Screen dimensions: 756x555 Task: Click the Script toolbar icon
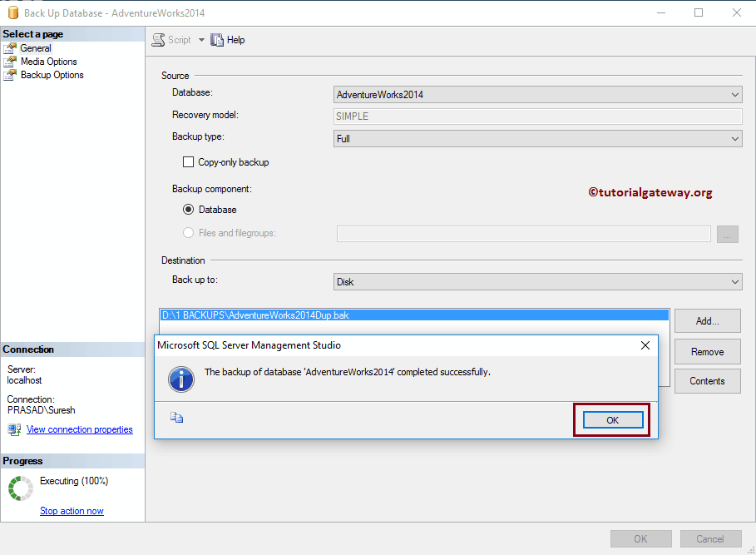pos(158,40)
